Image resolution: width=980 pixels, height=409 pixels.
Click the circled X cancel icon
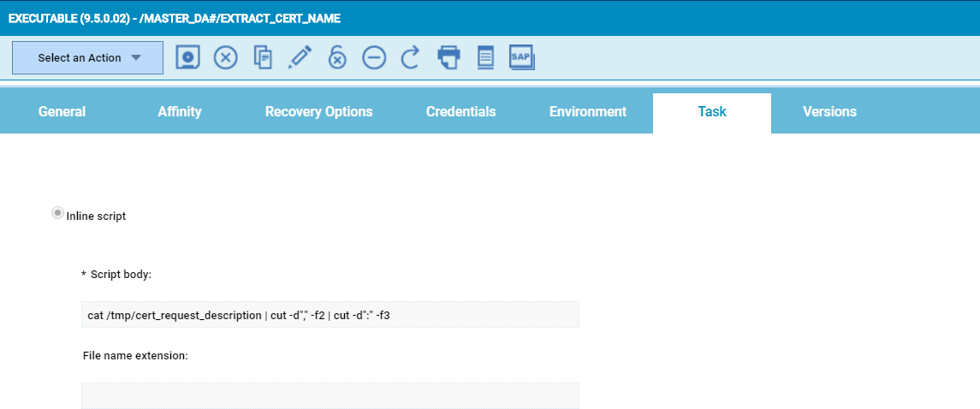tap(225, 57)
